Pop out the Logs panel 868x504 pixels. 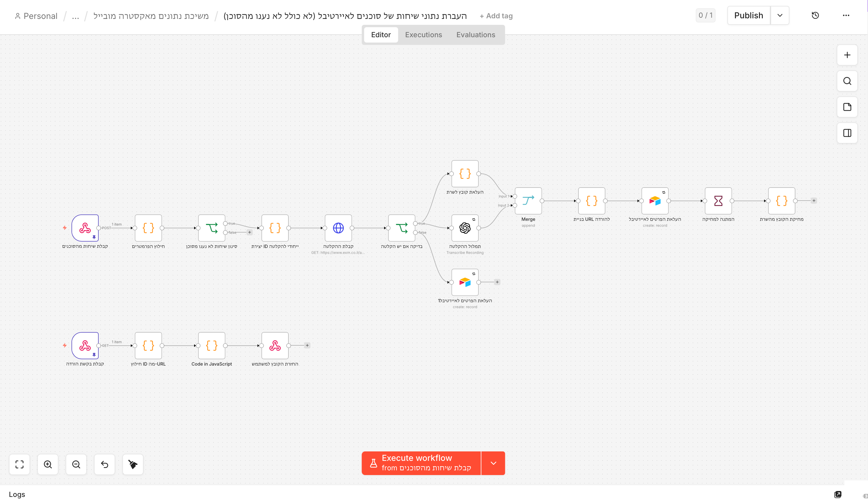tap(837, 494)
